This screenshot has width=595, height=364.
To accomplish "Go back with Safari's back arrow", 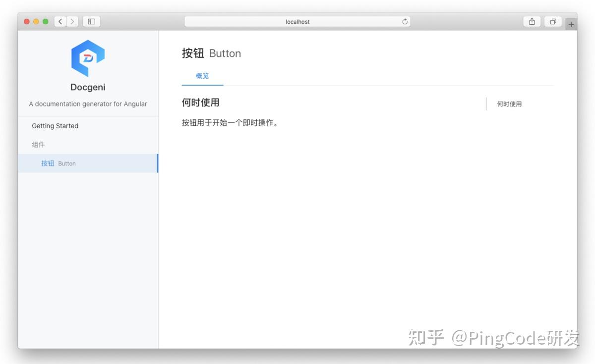I will pos(60,21).
